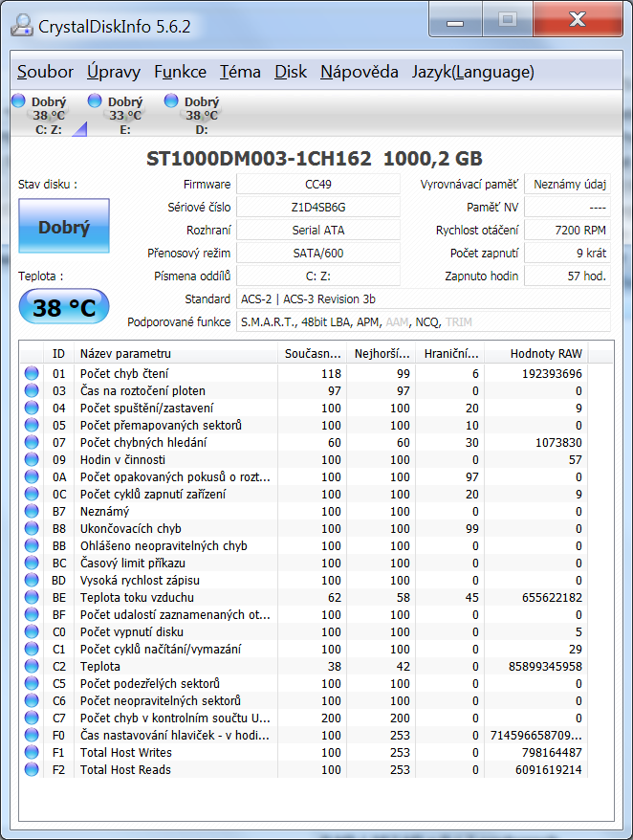This screenshot has height=840, width=633.
Task: Open the Téma menu
Action: pos(240,72)
